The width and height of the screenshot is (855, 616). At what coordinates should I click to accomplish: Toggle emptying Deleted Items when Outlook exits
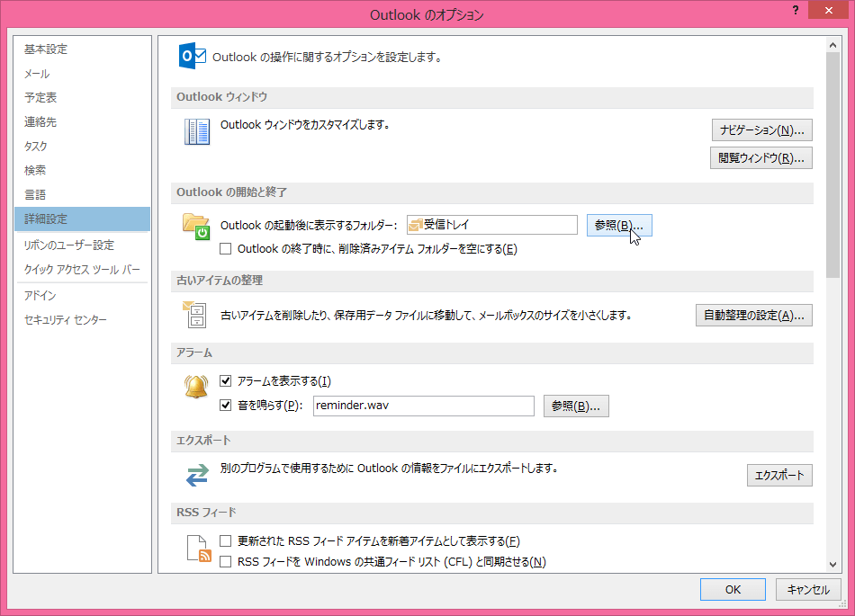[x=225, y=249]
